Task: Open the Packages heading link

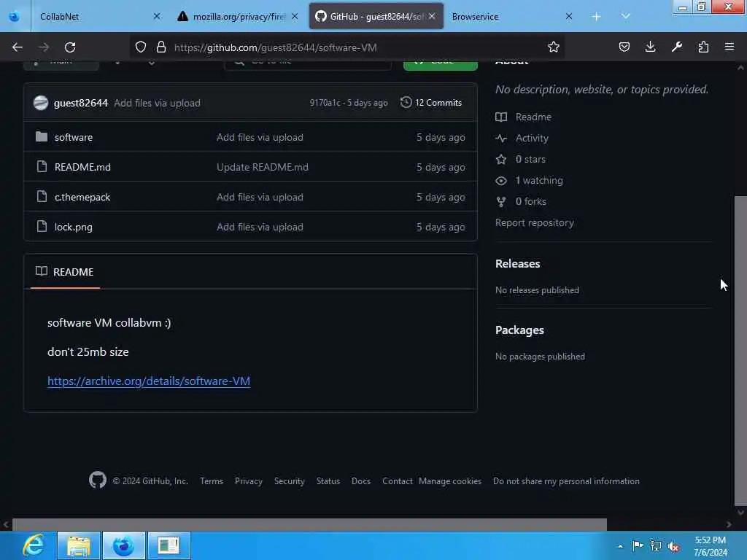Action: [519, 330]
